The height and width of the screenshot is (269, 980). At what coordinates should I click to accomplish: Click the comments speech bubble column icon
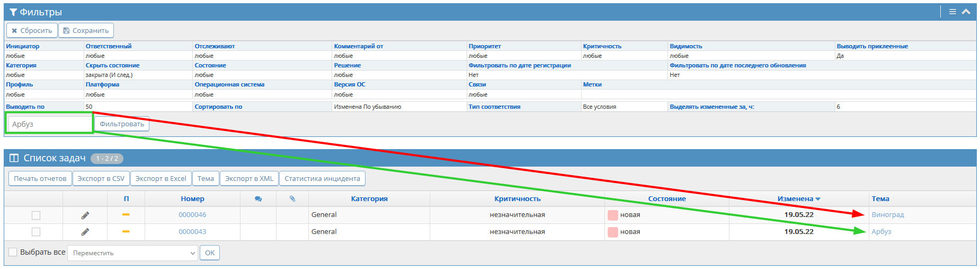258,199
